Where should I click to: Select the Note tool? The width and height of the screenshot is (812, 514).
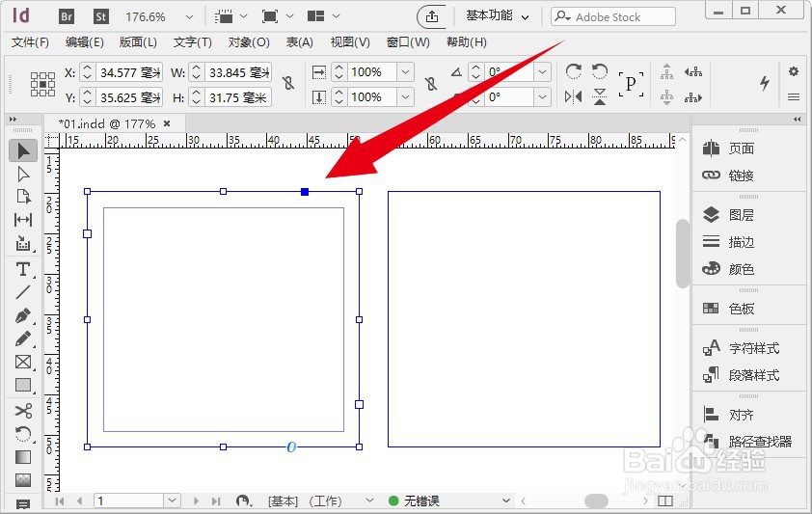tap(23, 503)
